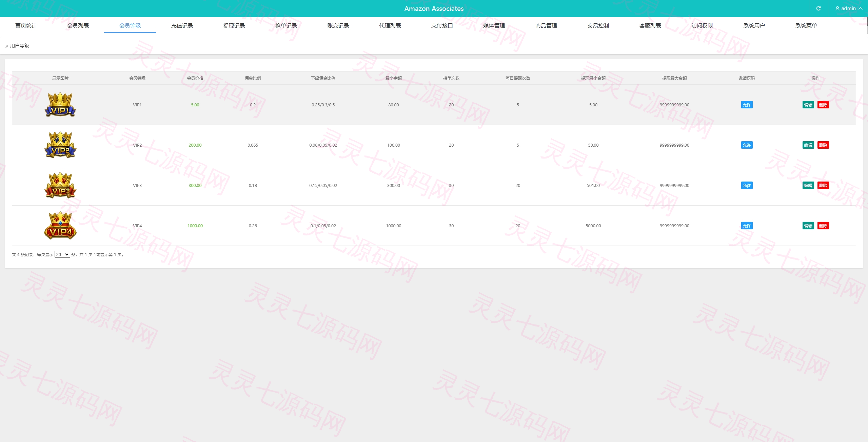
Task: Open the 会员列表 tab
Action: coord(78,25)
